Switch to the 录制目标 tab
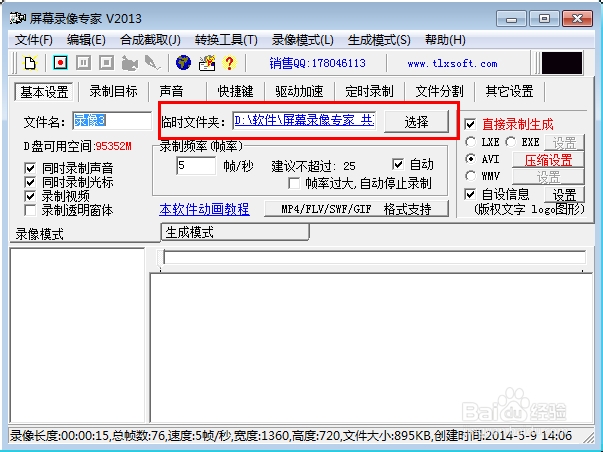Image resolution: width=603 pixels, height=452 pixels. 113,92
